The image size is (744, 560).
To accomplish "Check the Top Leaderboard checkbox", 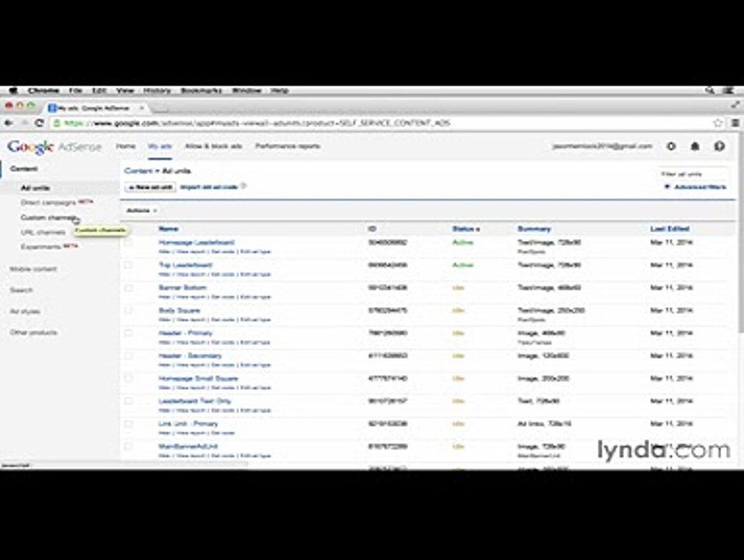I will [128, 265].
